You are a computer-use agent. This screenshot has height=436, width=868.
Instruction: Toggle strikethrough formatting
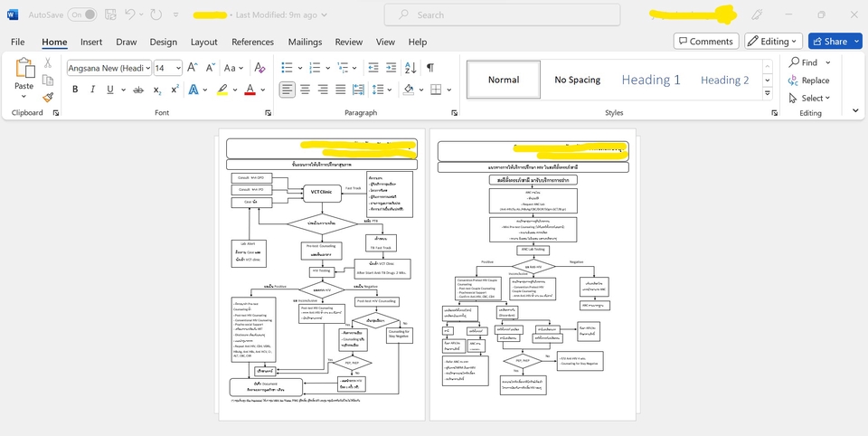138,90
